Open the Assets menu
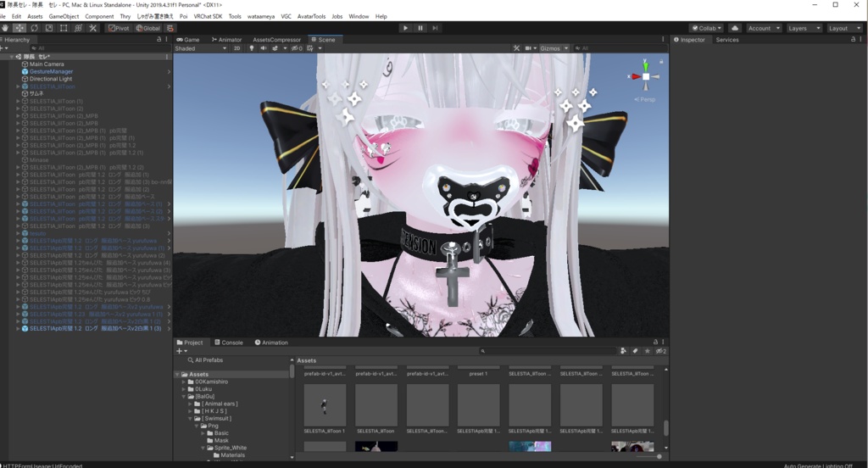This screenshot has width=868, height=468. coord(35,16)
